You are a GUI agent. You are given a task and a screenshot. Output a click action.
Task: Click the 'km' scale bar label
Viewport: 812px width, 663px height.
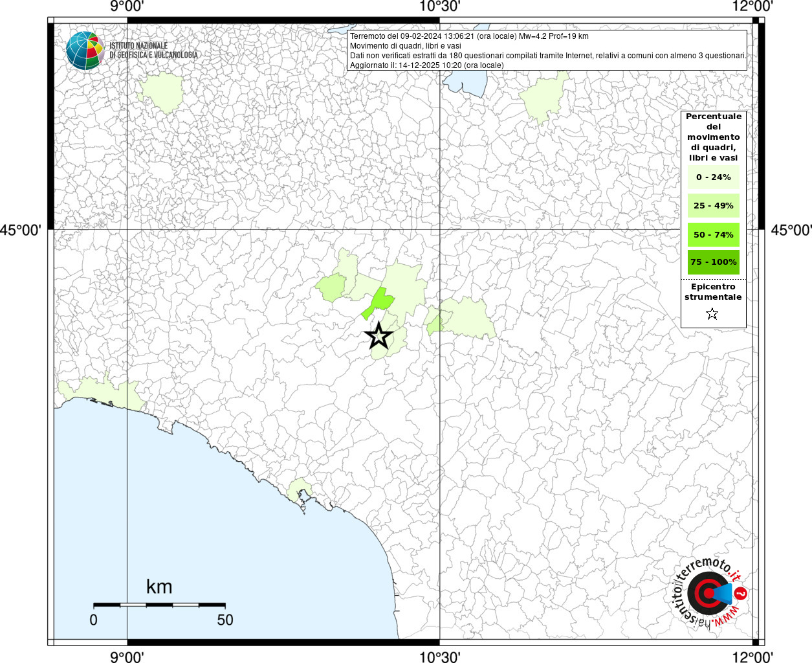tap(159, 587)
